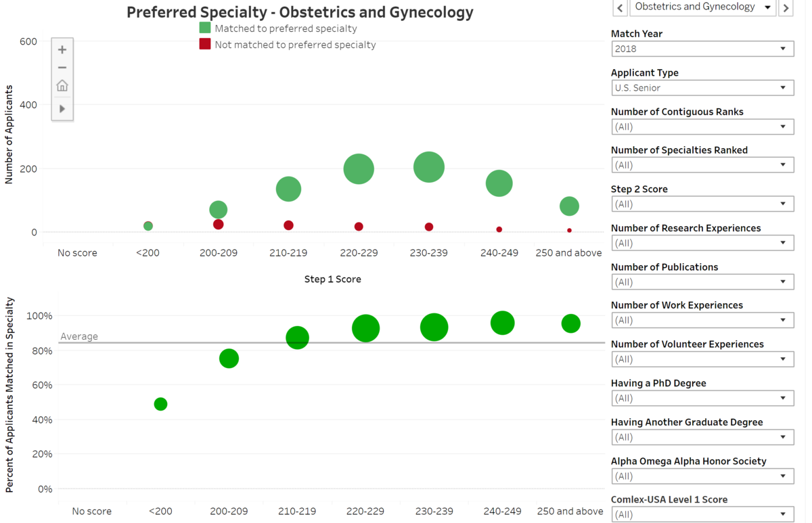Select the green 230-239 bubble in top chart
Viewport: 812px width, 523px height.
point(429,167)
